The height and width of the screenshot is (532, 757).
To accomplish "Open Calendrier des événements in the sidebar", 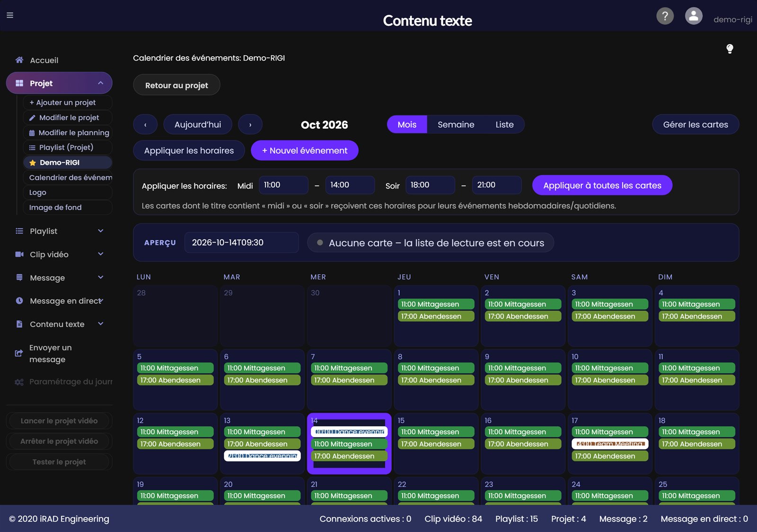I will [68, 177].
